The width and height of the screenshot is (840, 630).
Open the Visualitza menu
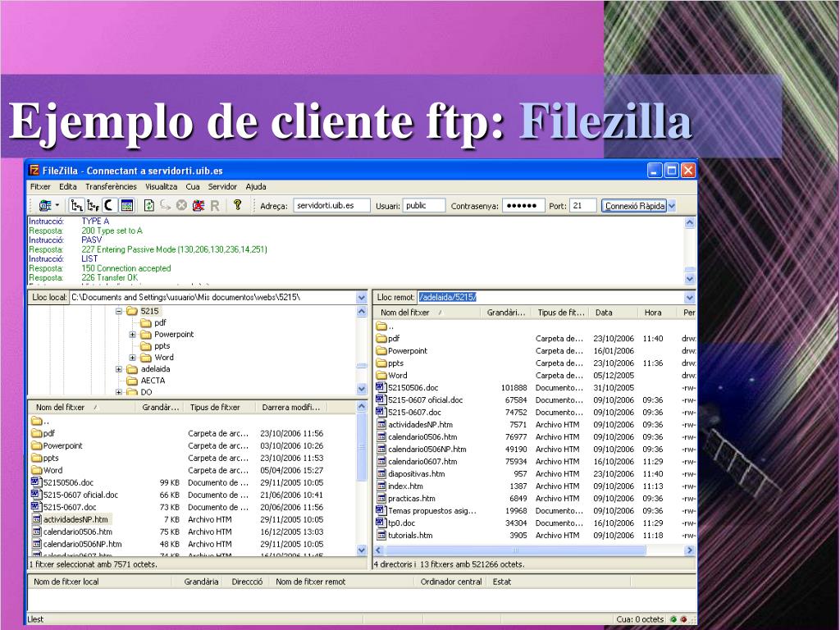pyautogui.click(x=162, y=186)
